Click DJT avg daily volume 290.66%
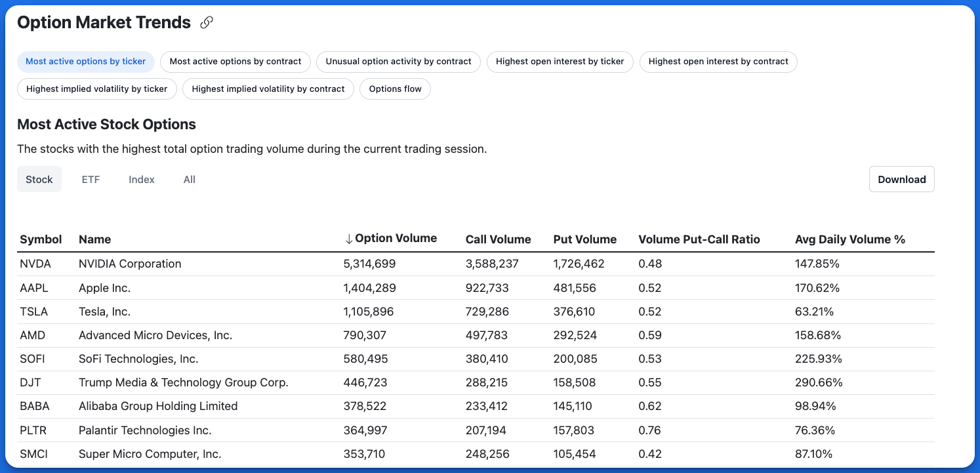The width and height of the screenshot is (980, 473). [819, 382]
